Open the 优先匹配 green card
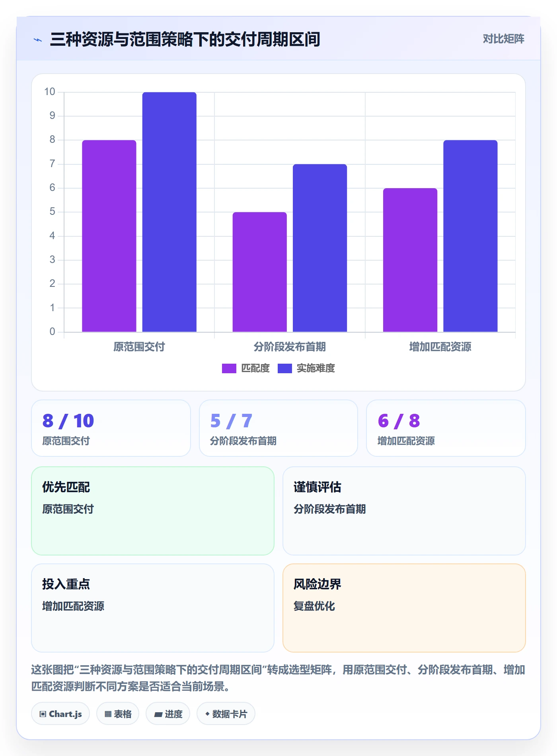This screenshot has width=557, height=756. (153, 511)
